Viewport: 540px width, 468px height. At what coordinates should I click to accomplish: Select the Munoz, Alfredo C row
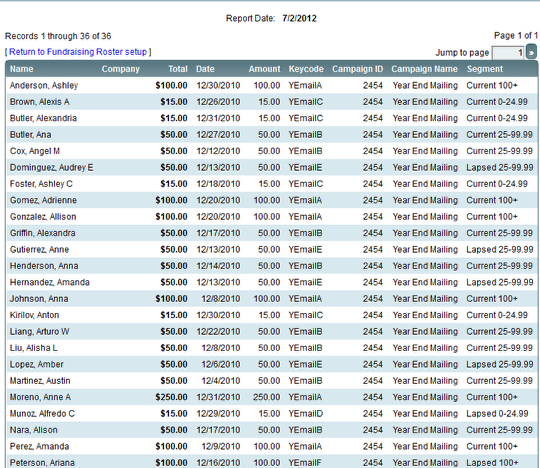[272, 414]
